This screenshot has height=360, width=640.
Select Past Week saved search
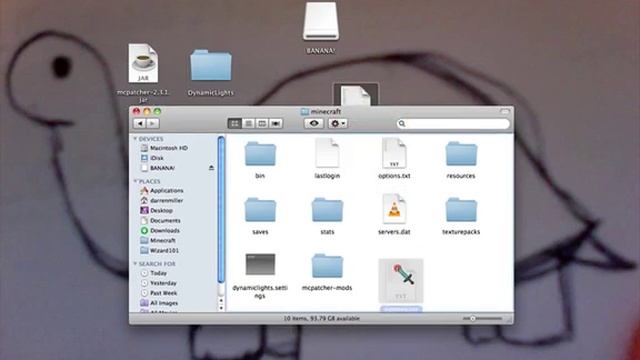(x=159, y=293)
